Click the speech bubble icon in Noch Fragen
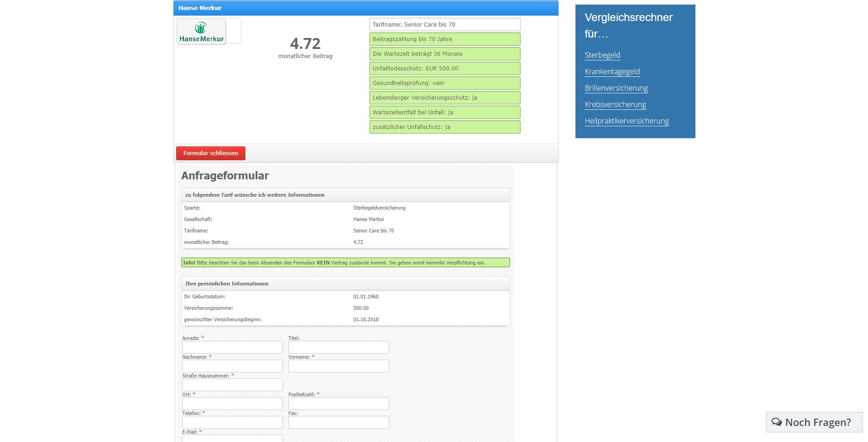Viewport: 868px width, 442px height. (x=776, y=422)
